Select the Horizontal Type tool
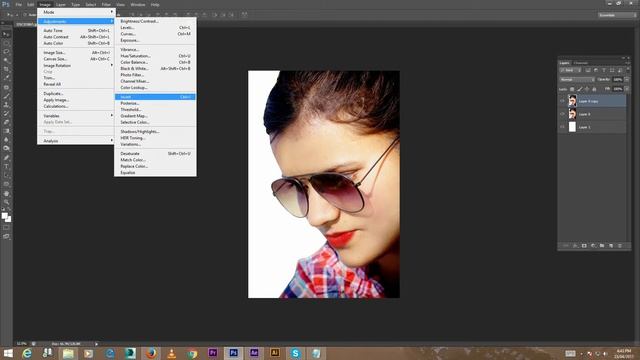Screen dimensions: 640x360 point(6,167)
